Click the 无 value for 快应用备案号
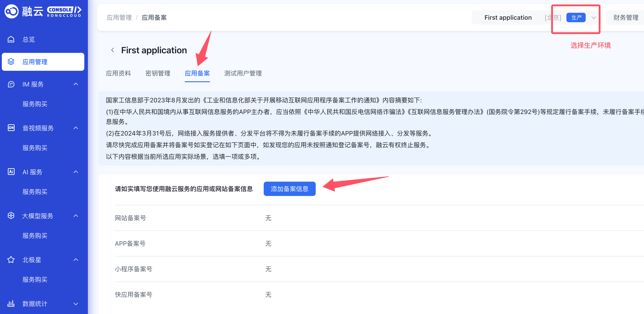The height and width of the screenshot is (314, 644). coord(268,295)
